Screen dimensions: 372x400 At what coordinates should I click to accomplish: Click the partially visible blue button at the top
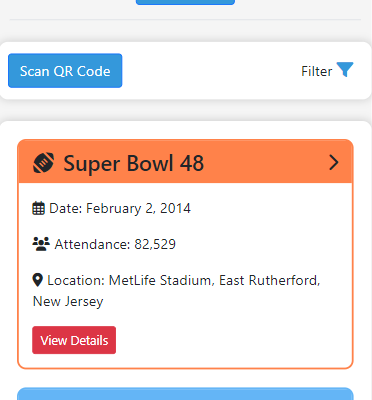pos(185,2)
